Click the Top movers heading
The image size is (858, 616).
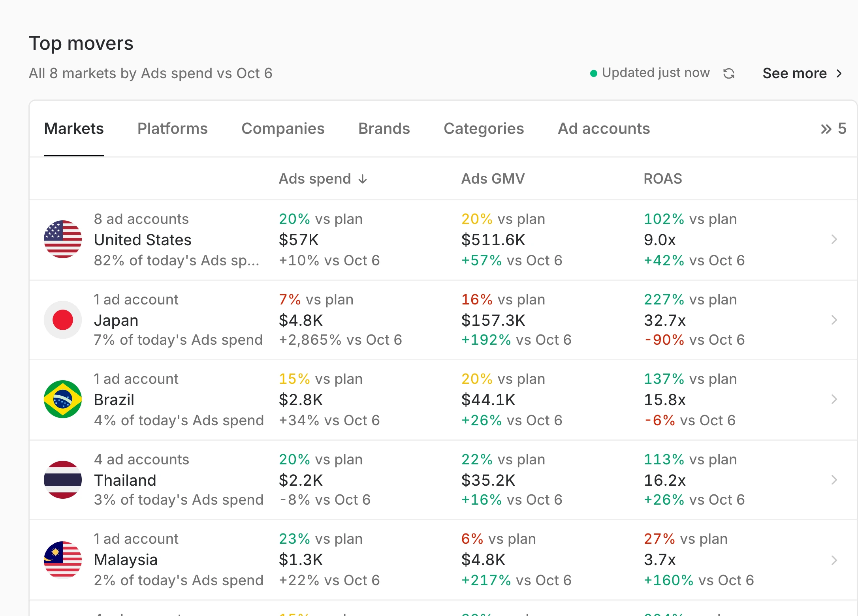pos(81,43)
